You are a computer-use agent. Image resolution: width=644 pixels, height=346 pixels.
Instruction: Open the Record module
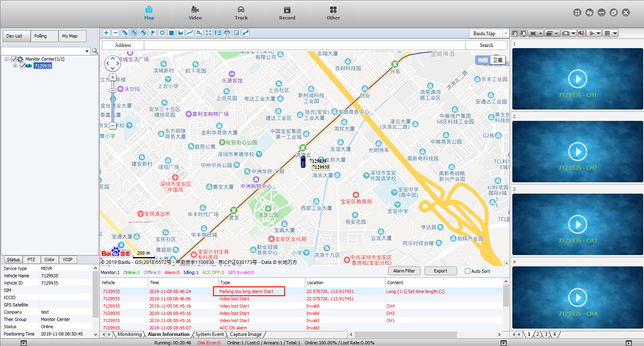[x=287, y=13]
